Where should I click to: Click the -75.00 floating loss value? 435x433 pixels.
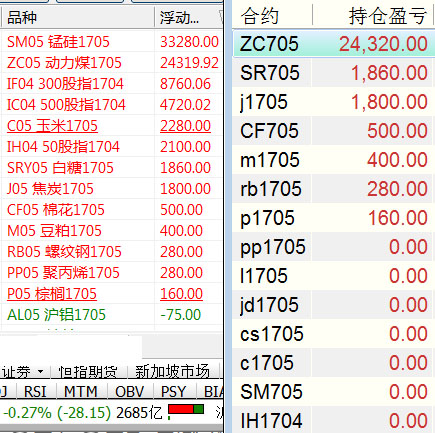181,315
